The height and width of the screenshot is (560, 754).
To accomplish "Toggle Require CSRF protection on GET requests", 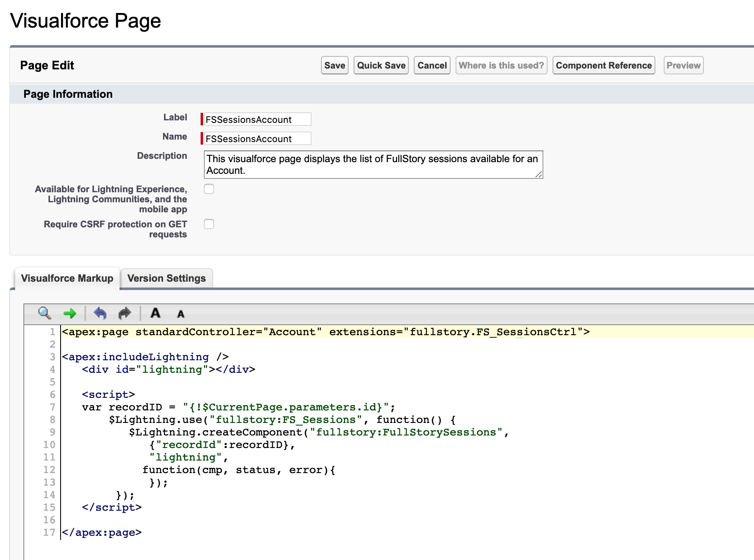I will click(209, 224).
